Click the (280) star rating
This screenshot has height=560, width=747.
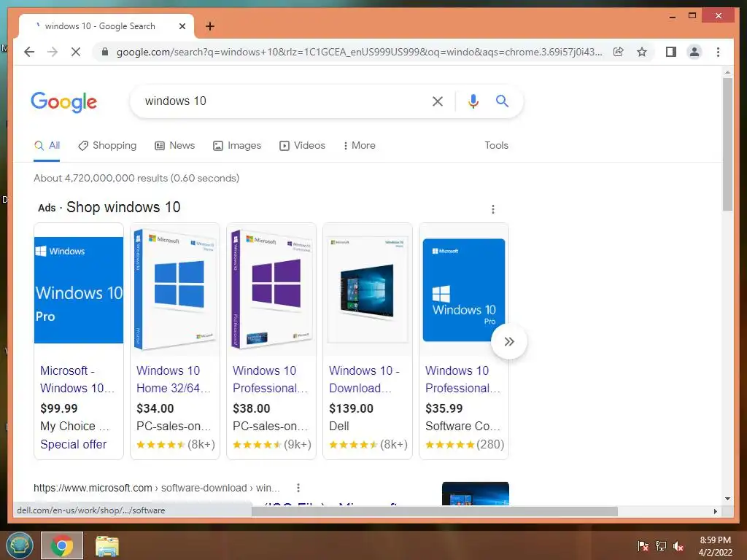tap(465, 444)
